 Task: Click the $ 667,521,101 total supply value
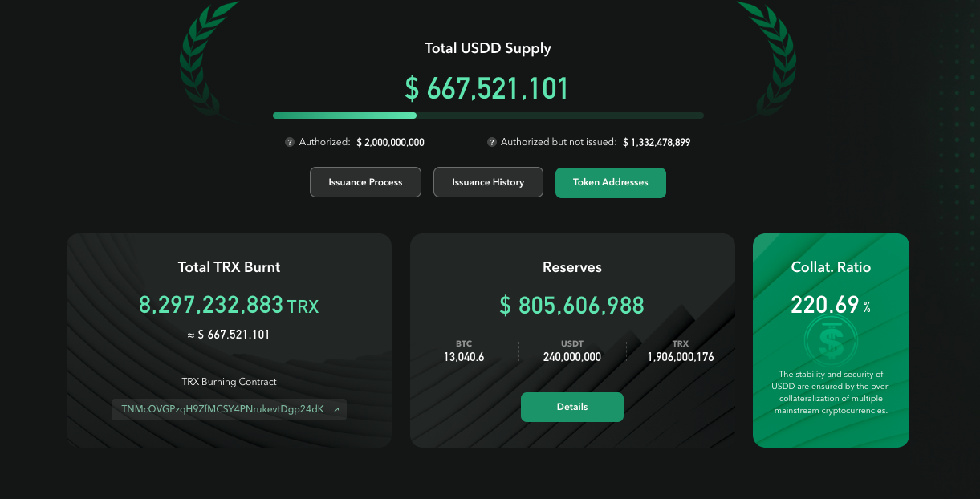[487, 88]
